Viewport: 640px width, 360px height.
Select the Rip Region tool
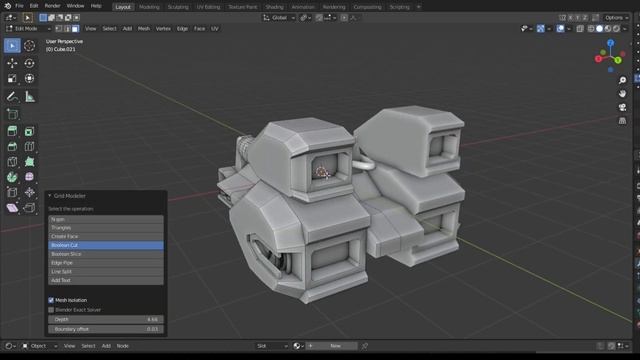coord(29,208)
